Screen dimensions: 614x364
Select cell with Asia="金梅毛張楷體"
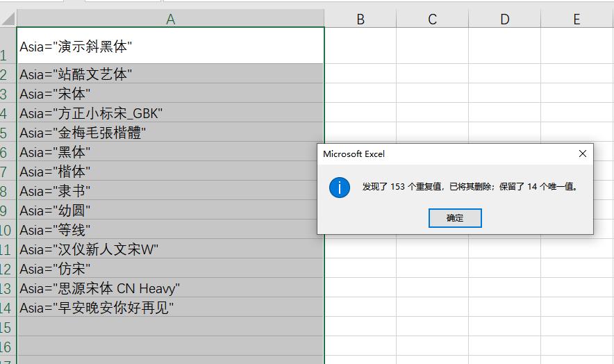tap(170, 133)
